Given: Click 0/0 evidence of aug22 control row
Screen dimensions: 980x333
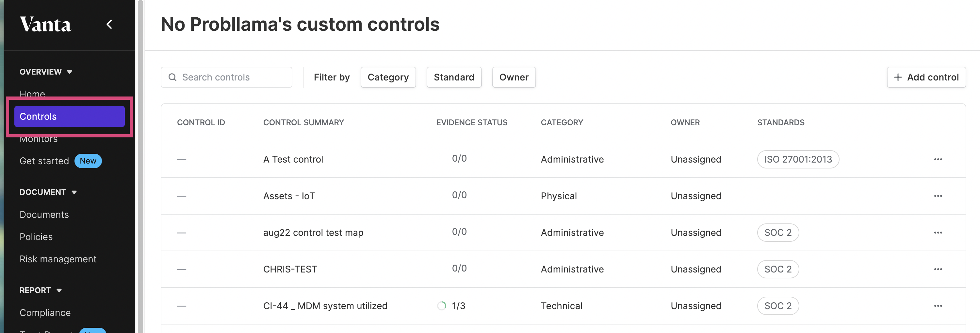Looking at the screenshot, I should point(459,232).
